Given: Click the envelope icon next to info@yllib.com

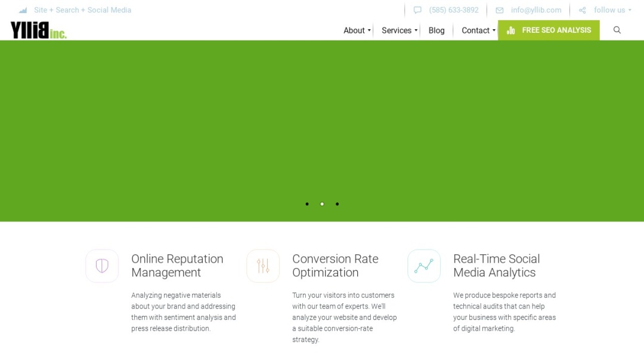Looking at the screenshot, I should pyautogui.click(x=499, y=10).
